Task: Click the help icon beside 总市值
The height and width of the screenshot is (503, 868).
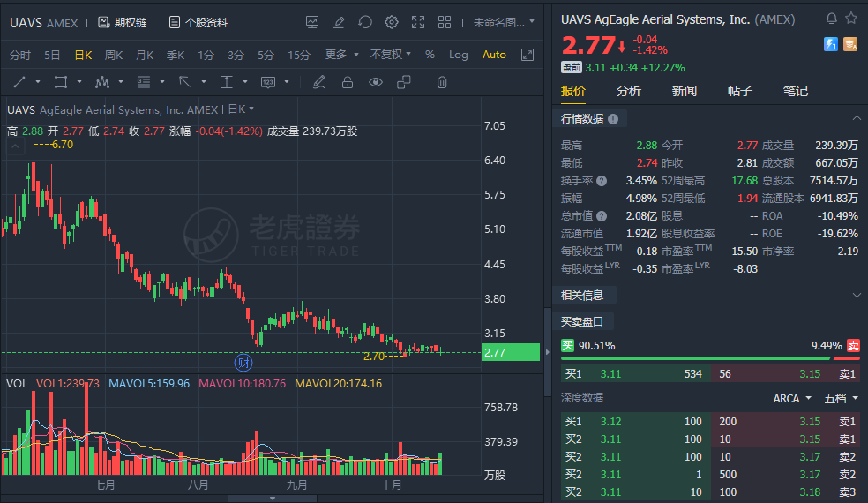Action: coord(602,216)
